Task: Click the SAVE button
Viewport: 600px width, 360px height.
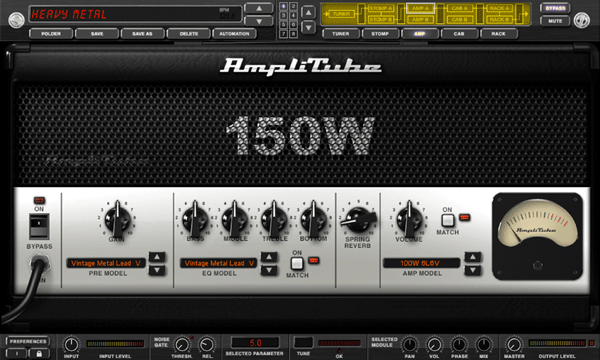Action: coord(97,34)
